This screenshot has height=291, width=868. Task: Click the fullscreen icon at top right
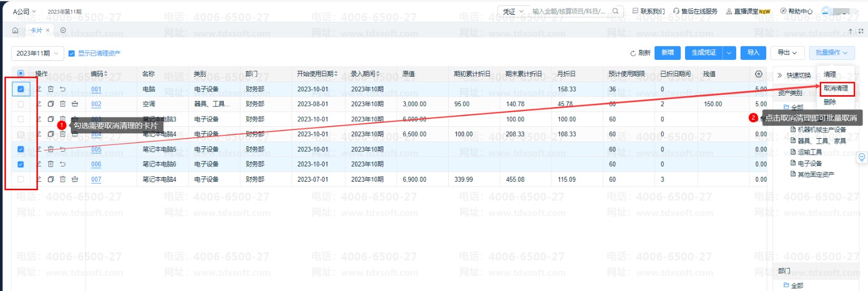[x=861, y=31]
